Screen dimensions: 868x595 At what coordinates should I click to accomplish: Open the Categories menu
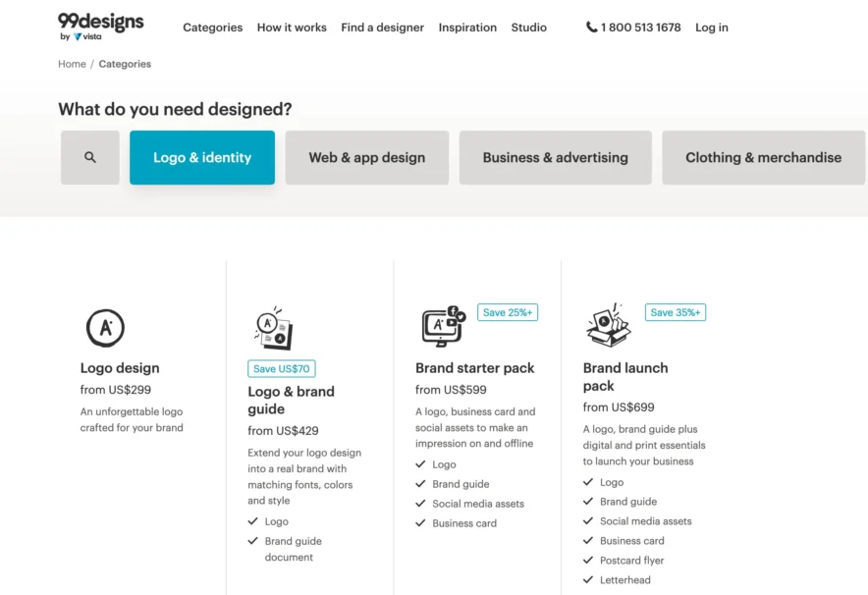[x=212, y=27]
